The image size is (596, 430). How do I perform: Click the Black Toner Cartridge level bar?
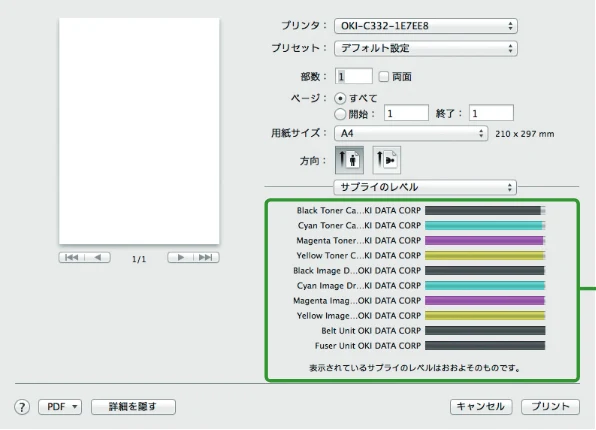pos(485,211)
